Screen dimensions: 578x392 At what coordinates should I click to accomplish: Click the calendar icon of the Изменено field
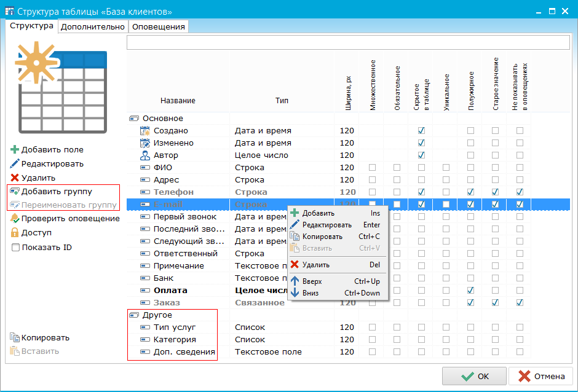click(x=145, y=143)
